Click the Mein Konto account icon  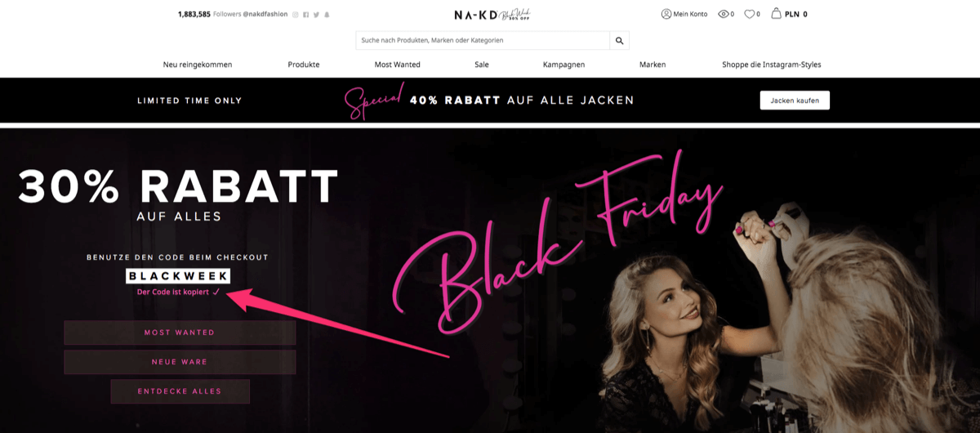[666, 14]
